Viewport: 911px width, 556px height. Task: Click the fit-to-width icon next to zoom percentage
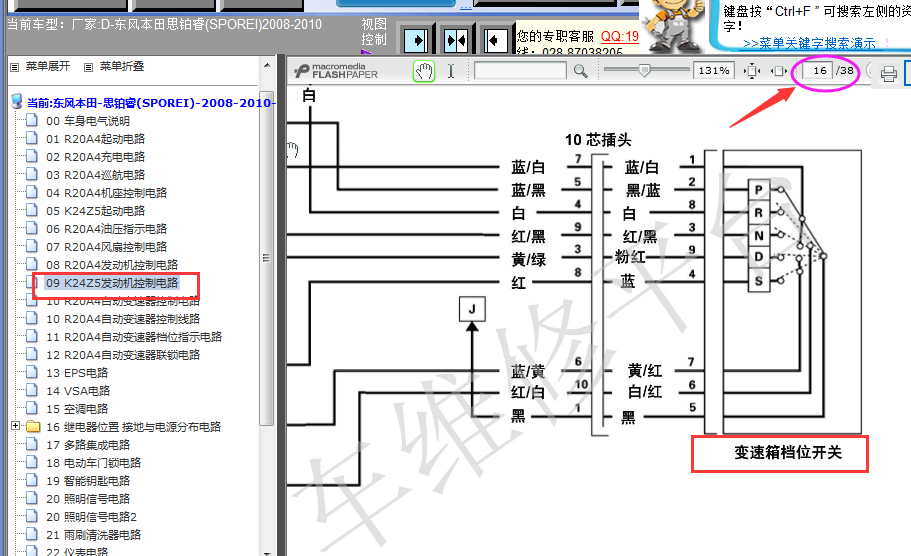[751, 71]
